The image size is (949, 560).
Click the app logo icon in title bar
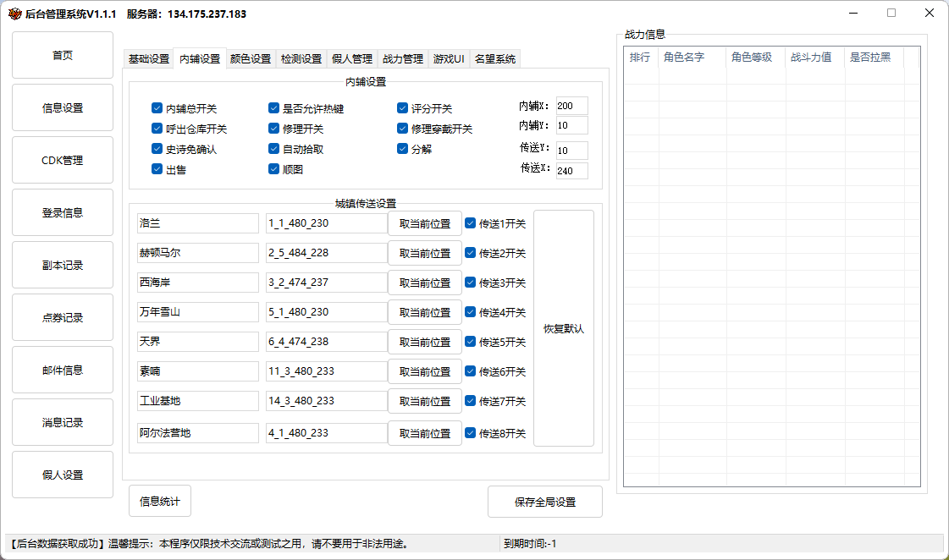(14, 14)
